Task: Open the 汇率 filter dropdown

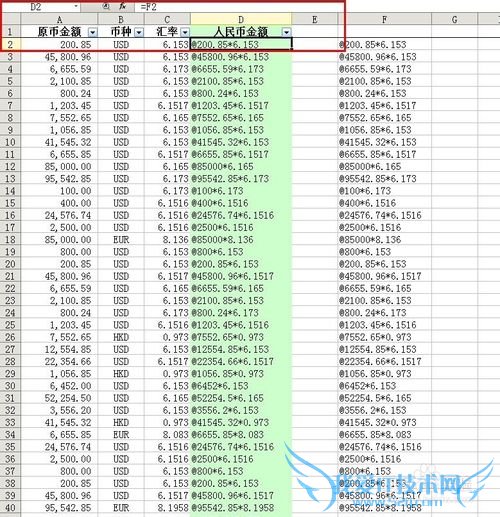Action: [185, 32]
